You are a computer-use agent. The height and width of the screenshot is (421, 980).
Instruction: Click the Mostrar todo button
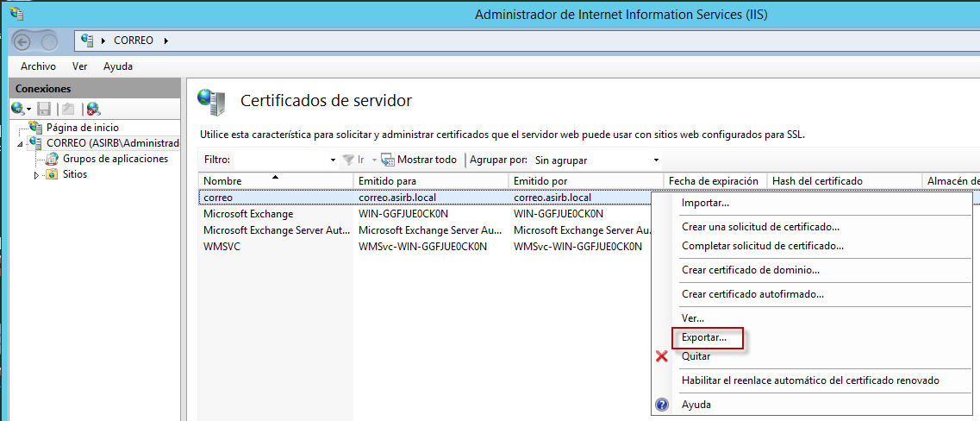[x=420, y=160]
